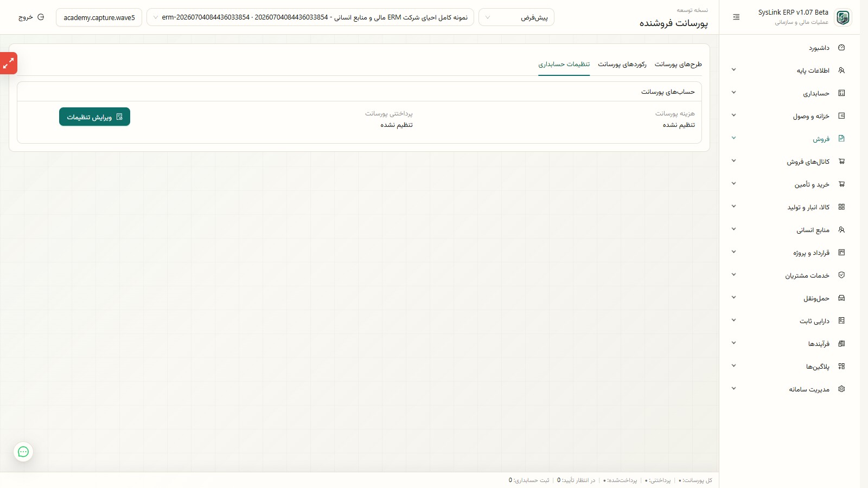Image resolution: width=868 pixels, height=488 pixels.
Task: Click هزینه پورسانت field label
Action: tap(675, 114)
